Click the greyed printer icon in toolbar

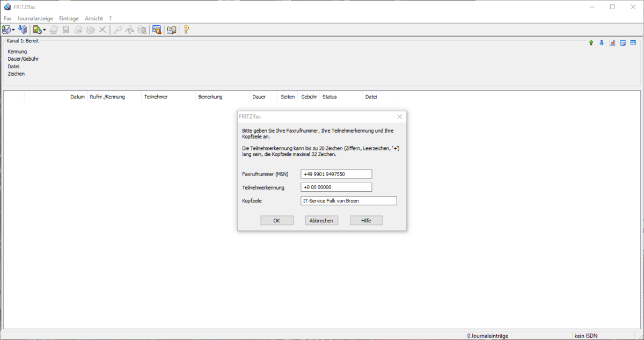91,30
